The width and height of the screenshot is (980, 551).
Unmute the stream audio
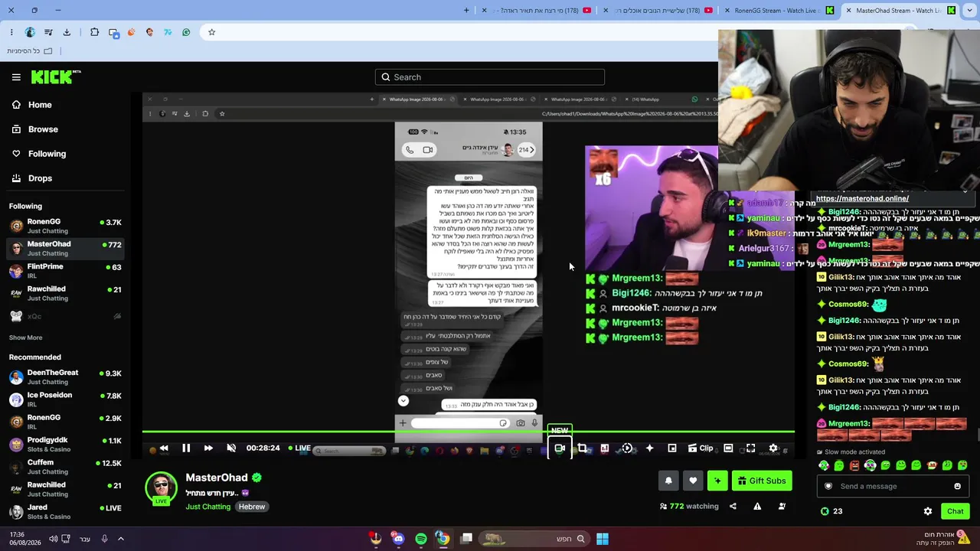coord(231,448)
